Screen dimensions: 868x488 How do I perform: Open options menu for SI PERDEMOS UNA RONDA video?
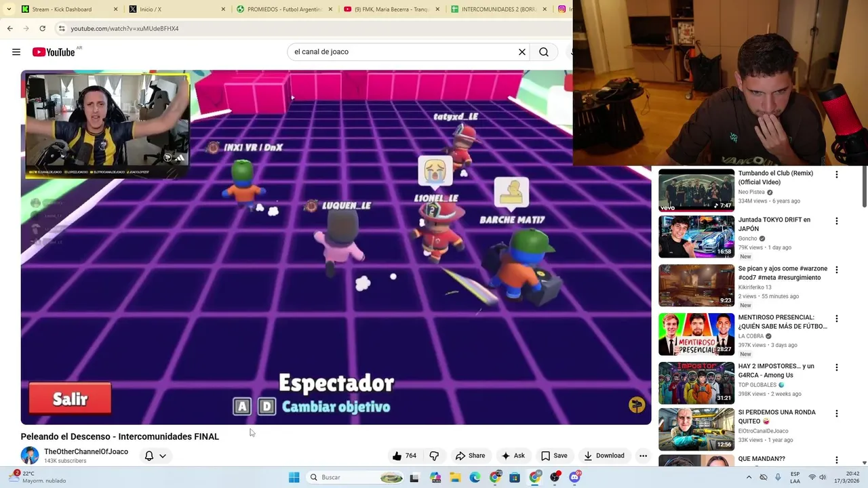click(836, 413)
